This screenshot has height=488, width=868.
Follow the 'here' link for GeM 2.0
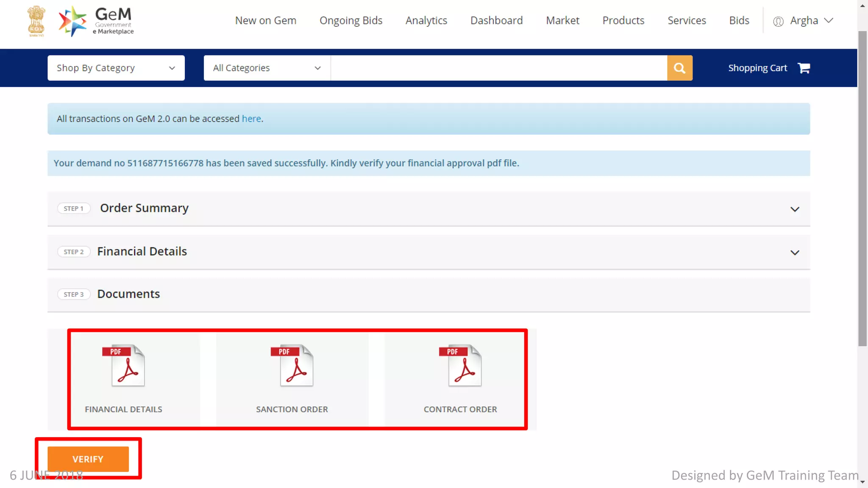251,119
